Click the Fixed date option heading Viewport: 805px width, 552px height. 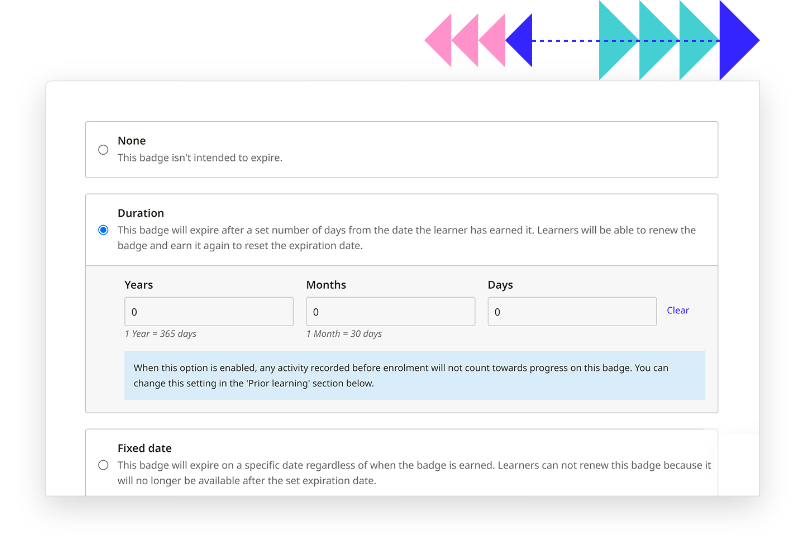tap(145, 448)
